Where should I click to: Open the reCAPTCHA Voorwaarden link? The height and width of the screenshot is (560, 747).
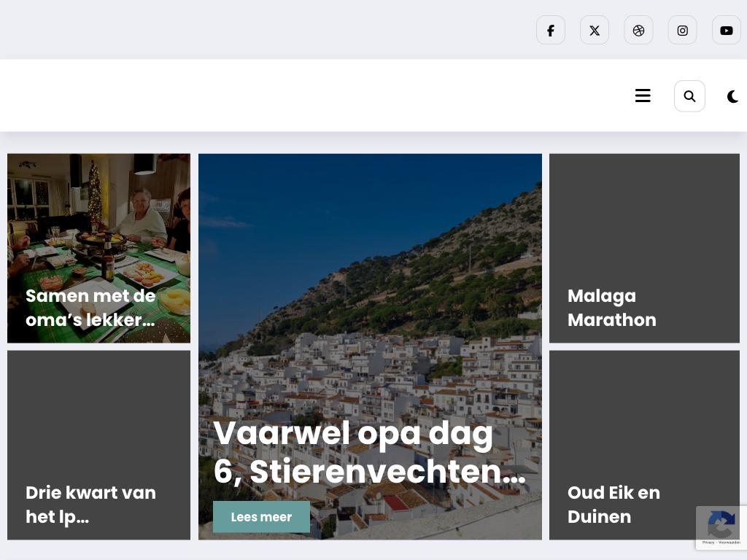729,542
